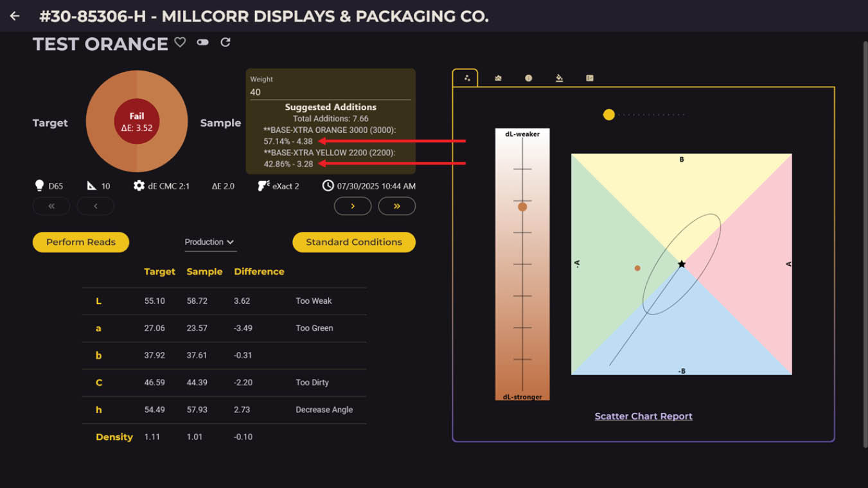Flip the toggle switch beside the heart
This screenshot has height=488, width=868.
tap(203, 42)
